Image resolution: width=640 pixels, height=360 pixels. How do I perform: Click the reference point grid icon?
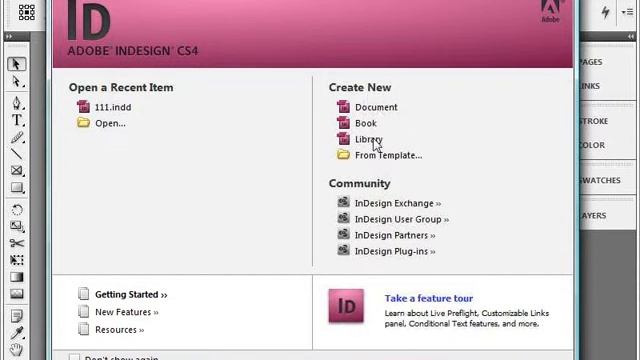[x=27, y=12]
